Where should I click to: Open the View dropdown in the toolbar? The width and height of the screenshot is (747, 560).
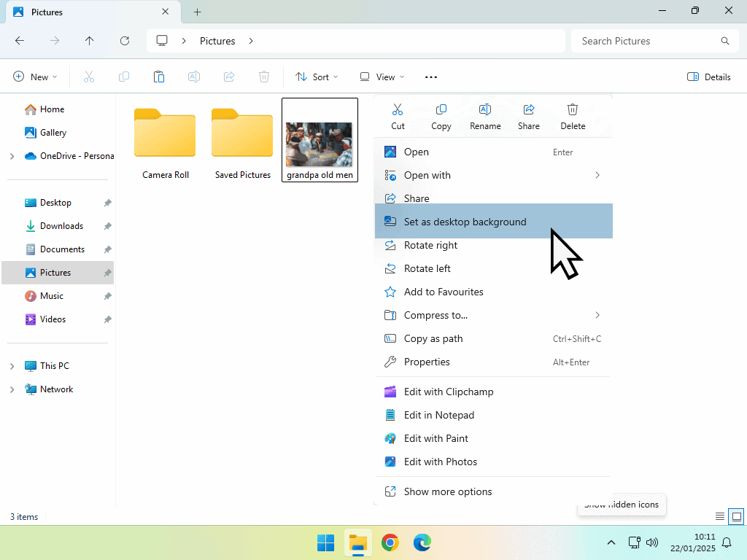pos(382,77)
